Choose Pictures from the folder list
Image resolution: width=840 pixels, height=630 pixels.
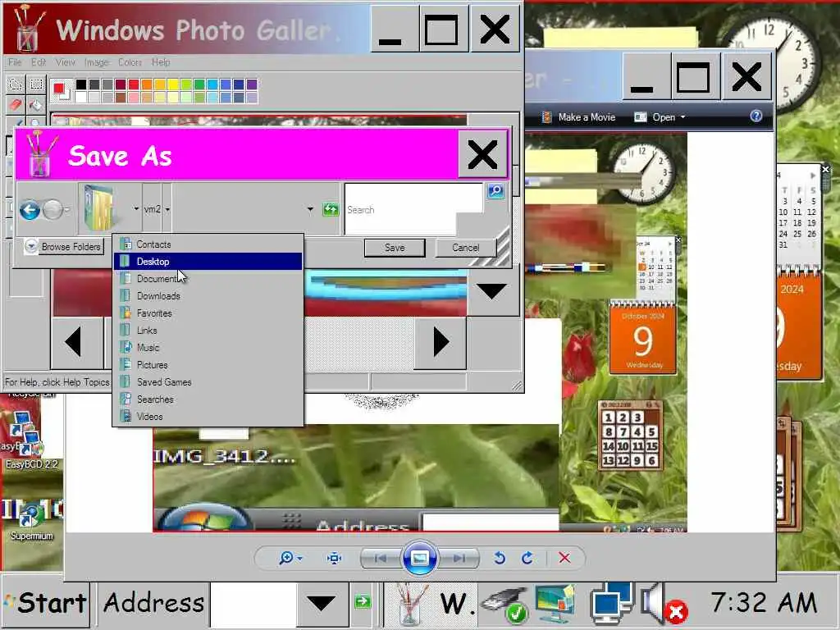208,365
